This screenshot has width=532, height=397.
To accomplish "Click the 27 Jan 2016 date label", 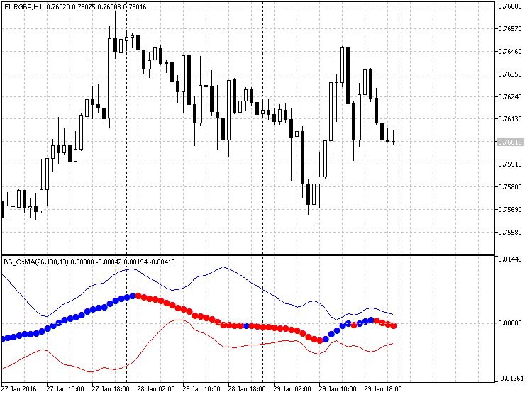I will [x=19, y=389].
